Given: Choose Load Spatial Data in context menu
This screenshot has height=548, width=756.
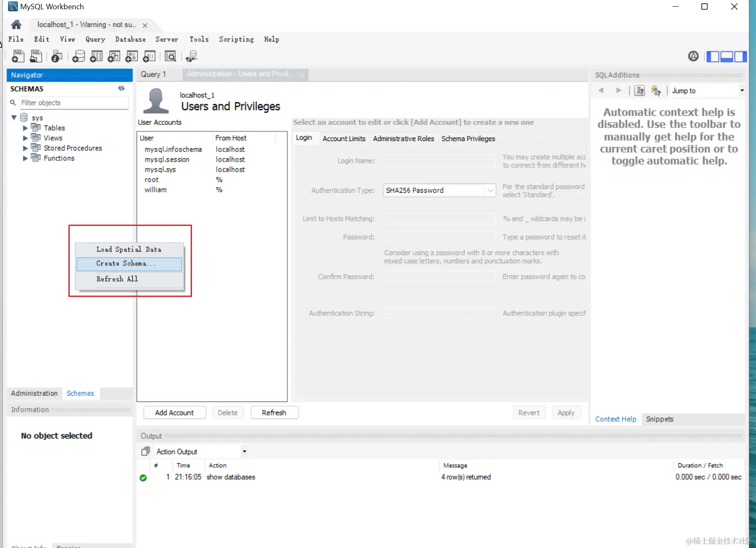Looking at the screenshot, I should point(129,249).
